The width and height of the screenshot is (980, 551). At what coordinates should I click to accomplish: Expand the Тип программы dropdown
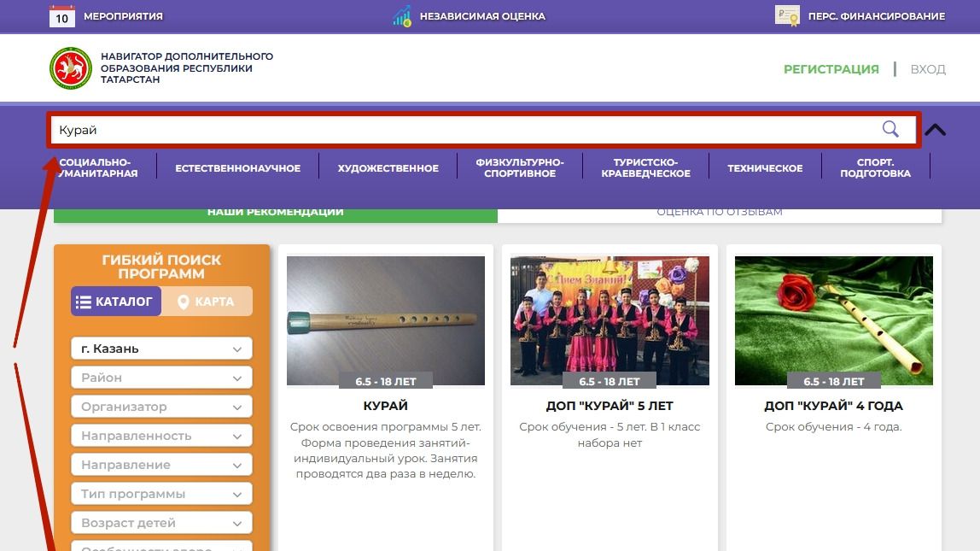click(161, 494)
